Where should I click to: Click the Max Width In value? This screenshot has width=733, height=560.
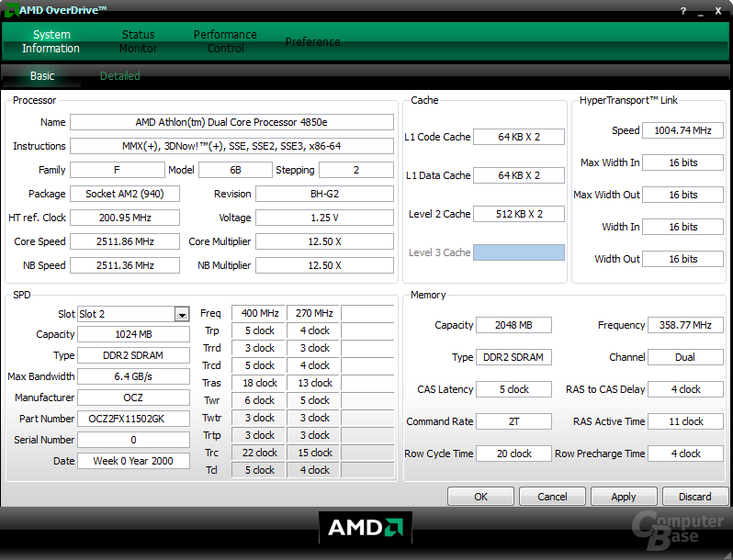click(683, 162)
